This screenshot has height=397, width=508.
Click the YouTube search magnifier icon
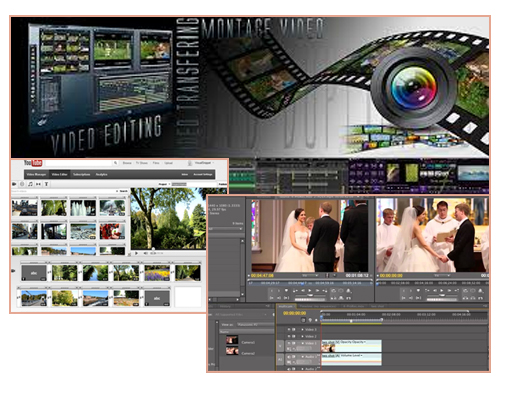(115, 163)
